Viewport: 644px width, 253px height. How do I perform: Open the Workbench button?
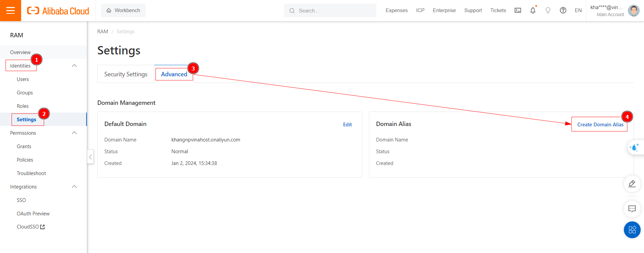(123, 10)
